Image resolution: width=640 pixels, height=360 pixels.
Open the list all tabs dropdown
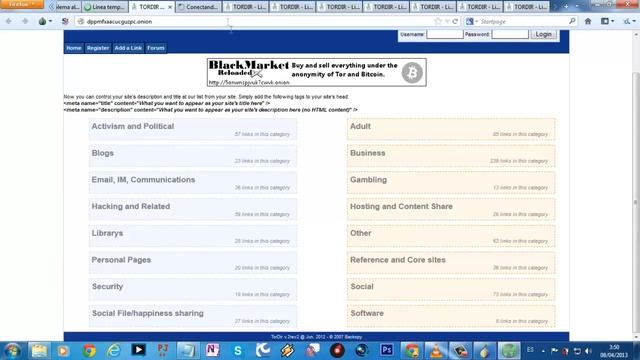pos(577,7)
